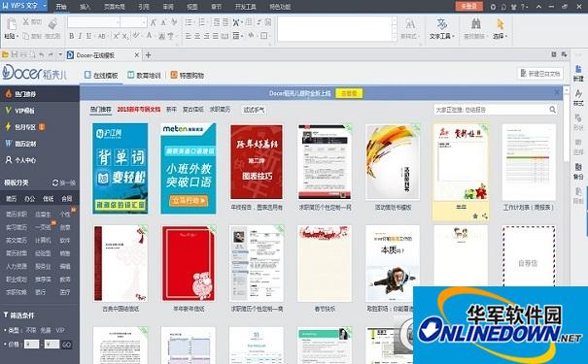
Task: Click the Text Tools (文字工具) icon
Action: 442,24
